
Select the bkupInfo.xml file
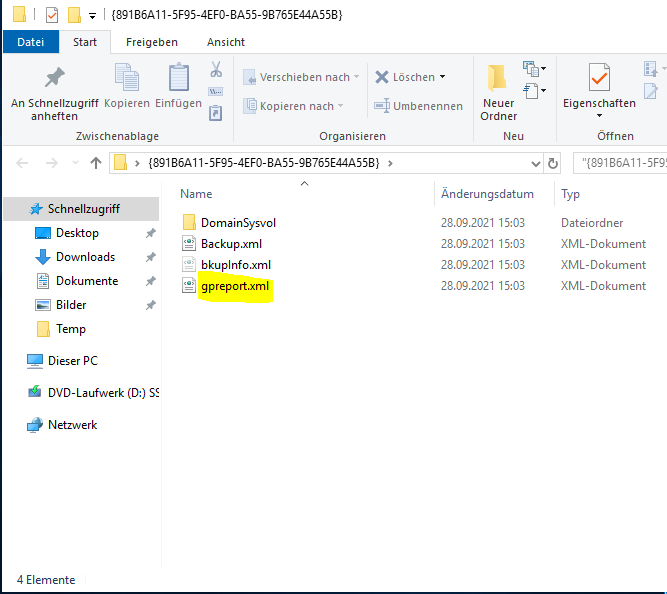(236, 265)
